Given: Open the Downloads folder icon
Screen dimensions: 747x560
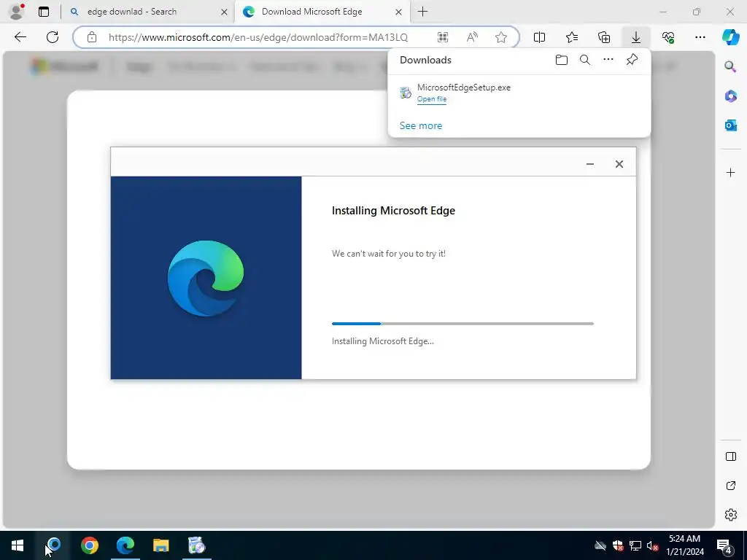Looking at the screenshot, I should [x=561, y=60].
